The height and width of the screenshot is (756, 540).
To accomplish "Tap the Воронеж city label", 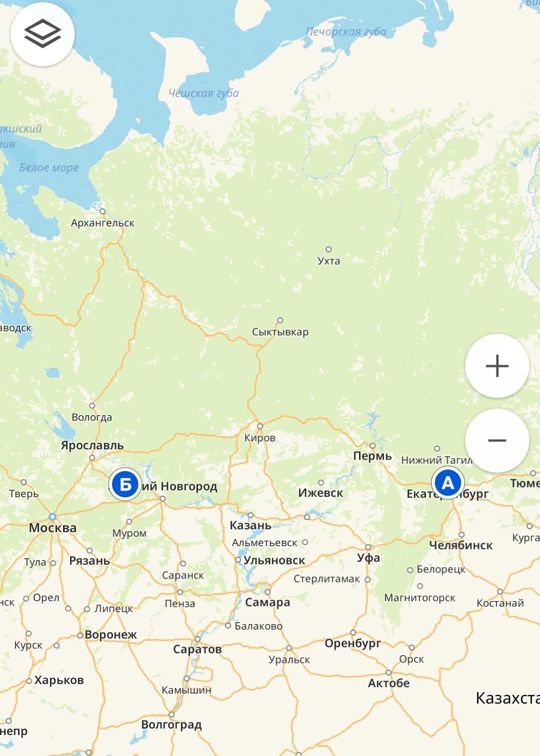I will coord(110,635).
